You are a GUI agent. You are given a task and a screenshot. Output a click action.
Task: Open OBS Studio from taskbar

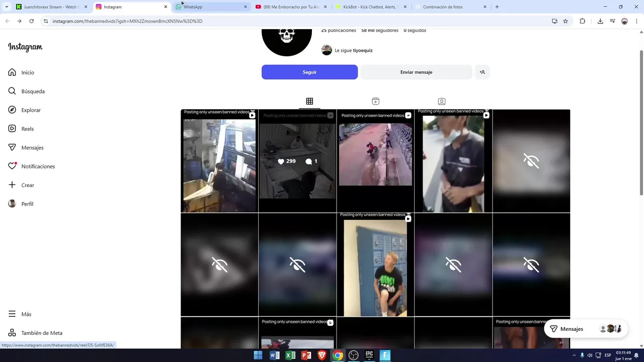point(354,355)
